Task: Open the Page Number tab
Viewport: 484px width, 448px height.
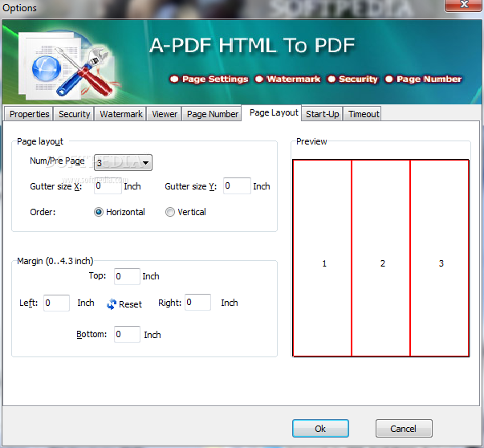Action: point(212,114)
